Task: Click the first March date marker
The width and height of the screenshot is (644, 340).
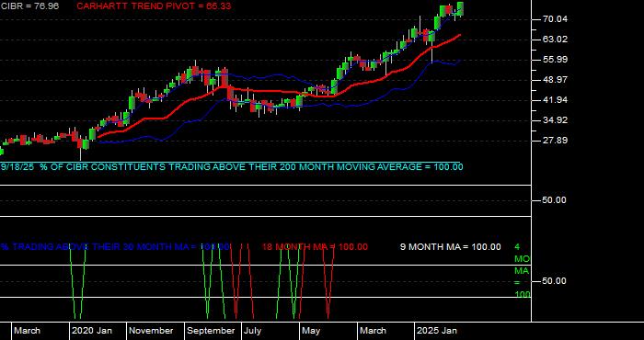Action: pos(27,331)
